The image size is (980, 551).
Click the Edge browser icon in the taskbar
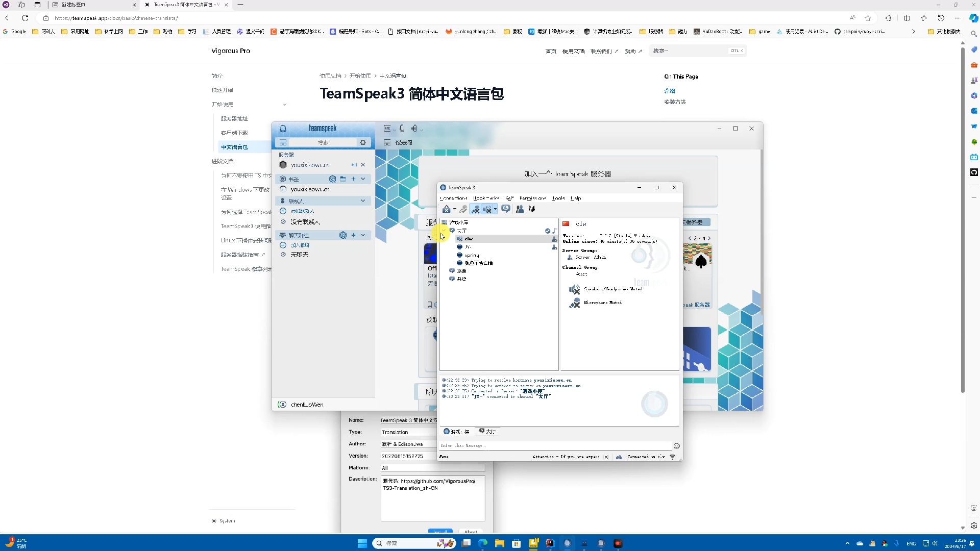coord(483,543)
